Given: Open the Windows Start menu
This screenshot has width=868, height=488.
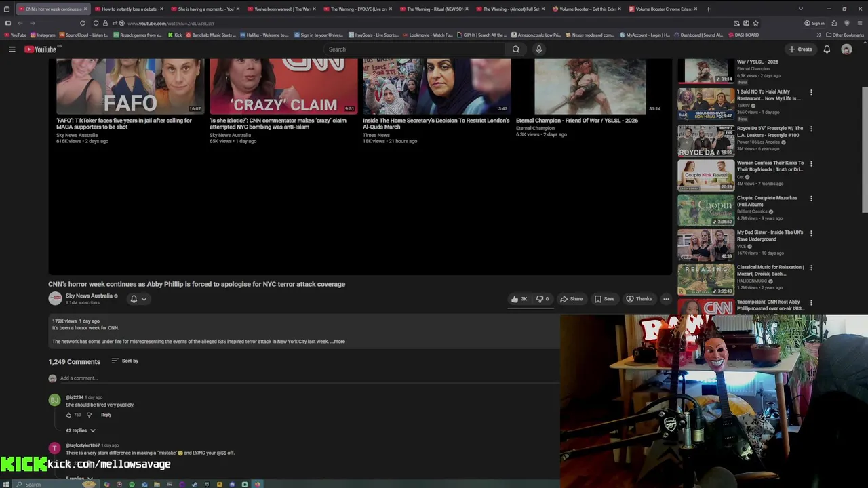Looking at the screenshot, I should tap(7, 484).
